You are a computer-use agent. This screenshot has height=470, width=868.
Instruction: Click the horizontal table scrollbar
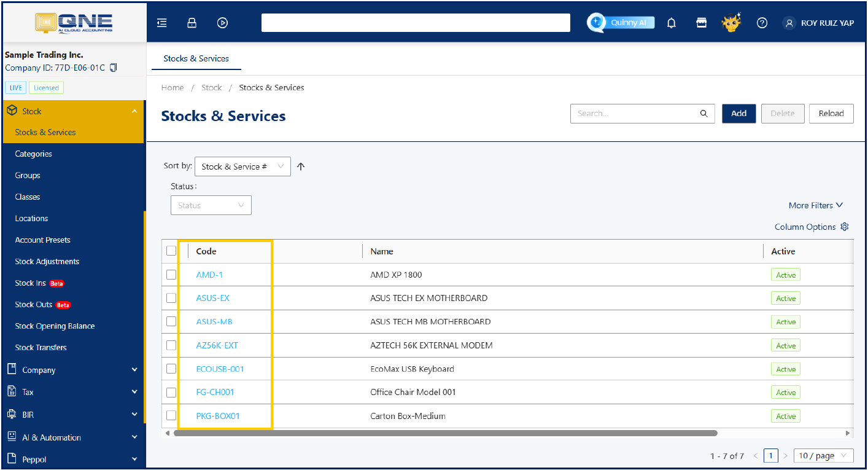(446, 433)
